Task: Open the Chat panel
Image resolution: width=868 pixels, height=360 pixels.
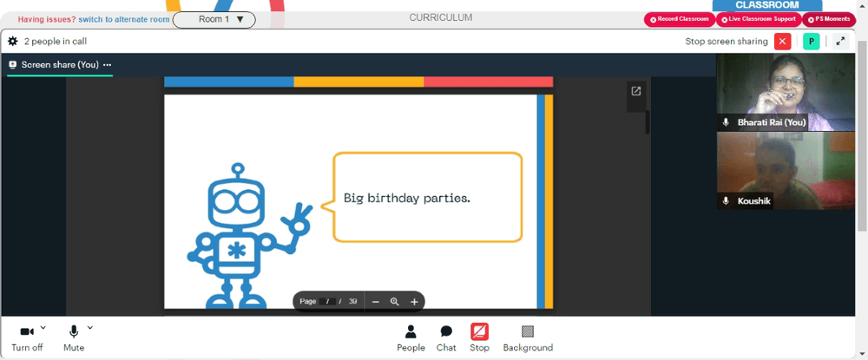Action: [446, 338]
